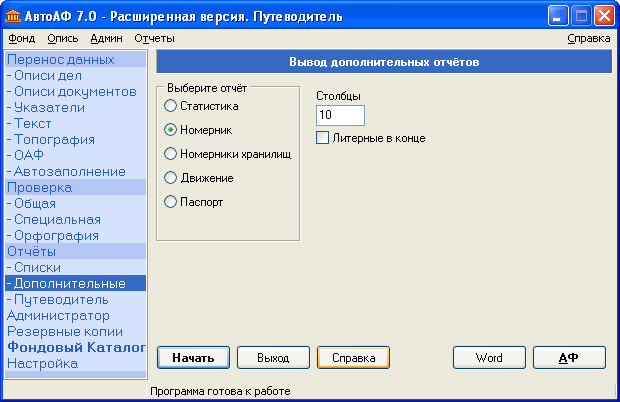The image size is (620, 402).
Task: Open Списки reports in the sidebar
Action: (76, 267)
